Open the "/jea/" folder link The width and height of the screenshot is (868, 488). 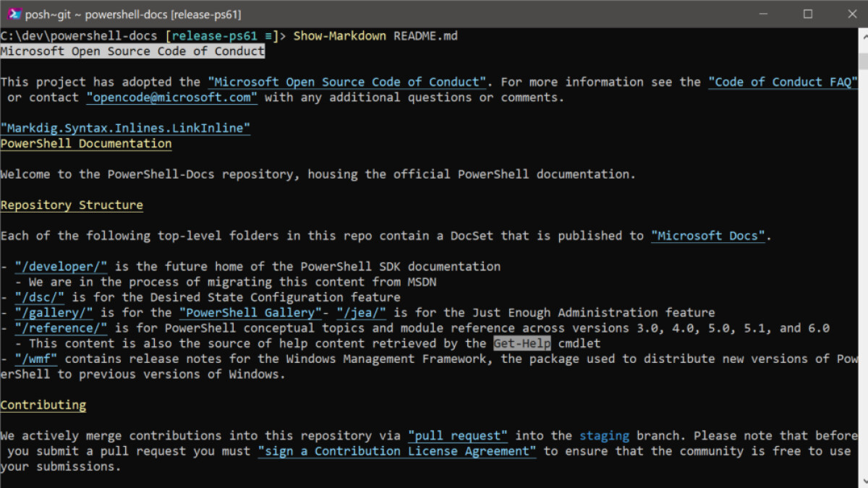point(361,313)
